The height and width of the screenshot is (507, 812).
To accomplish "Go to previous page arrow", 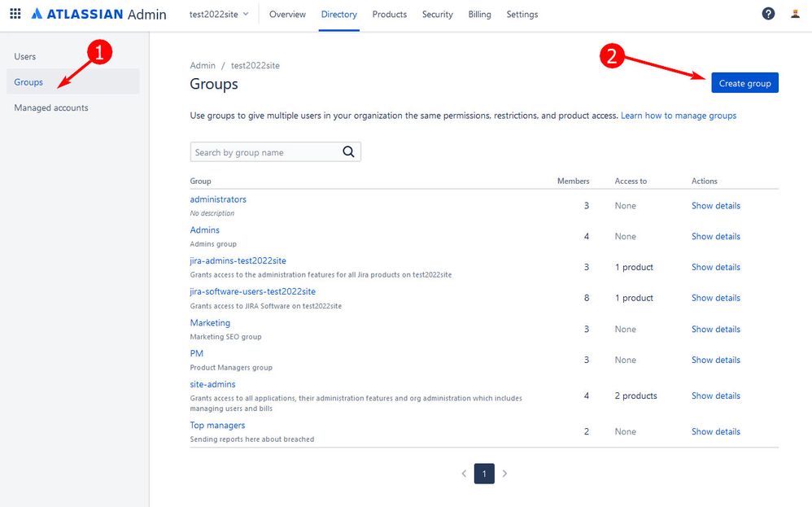I will point(464,474).
